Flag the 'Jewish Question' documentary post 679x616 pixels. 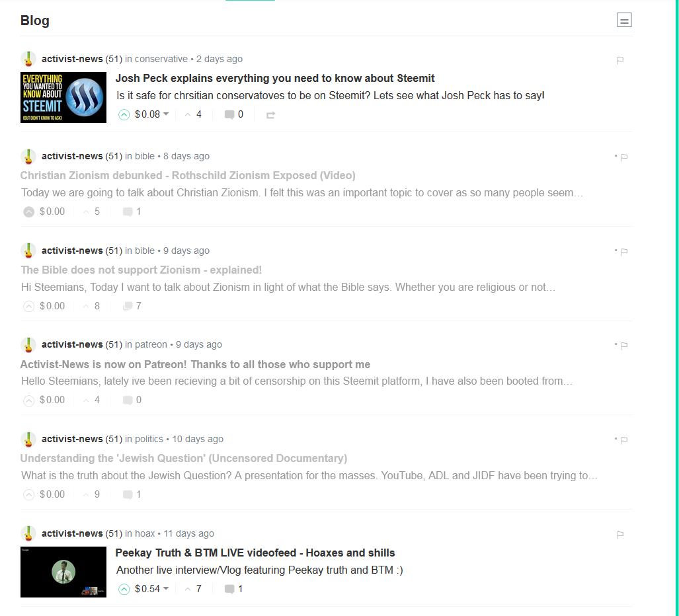623,440
